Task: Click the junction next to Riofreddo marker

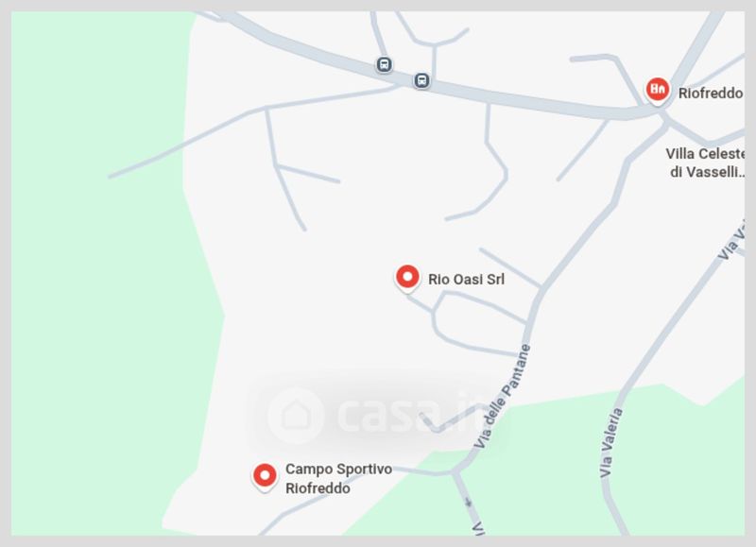Action: coord(662,113)
